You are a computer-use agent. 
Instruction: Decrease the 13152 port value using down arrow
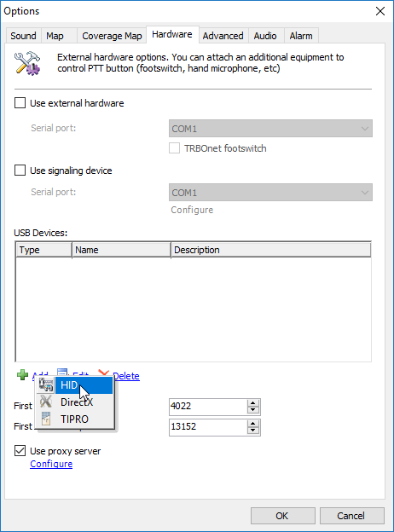[x=252, y=431]
